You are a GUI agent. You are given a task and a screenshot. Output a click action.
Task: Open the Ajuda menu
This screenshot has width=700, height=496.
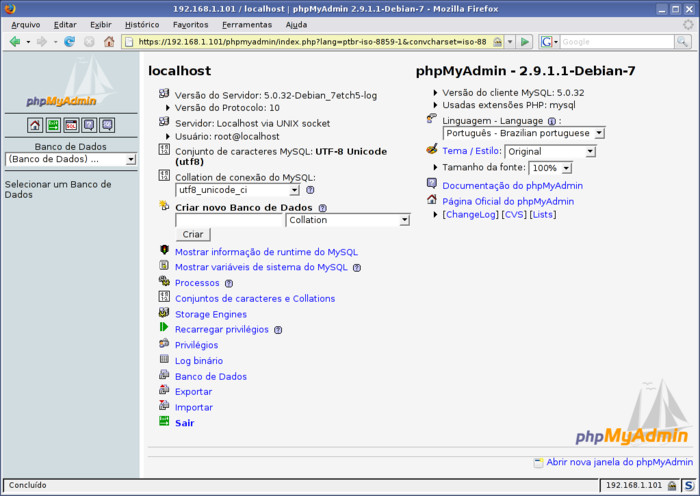click(296, 25)
